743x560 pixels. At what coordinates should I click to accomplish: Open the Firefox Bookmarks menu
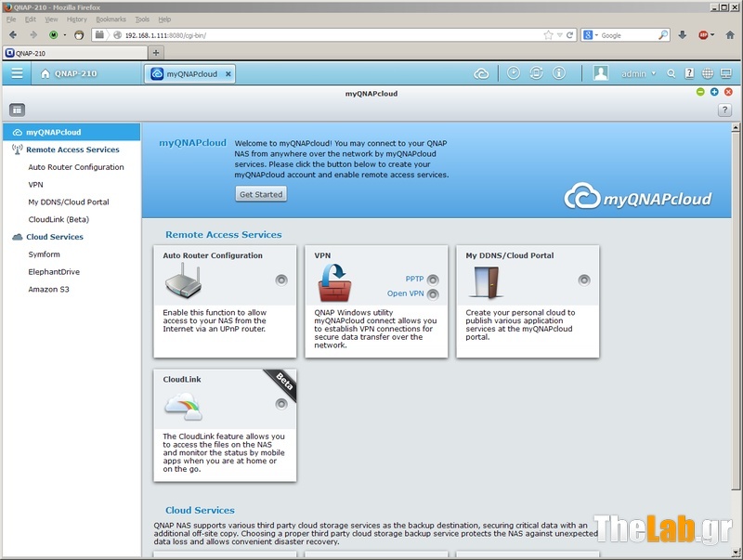[x=111, y=20]
